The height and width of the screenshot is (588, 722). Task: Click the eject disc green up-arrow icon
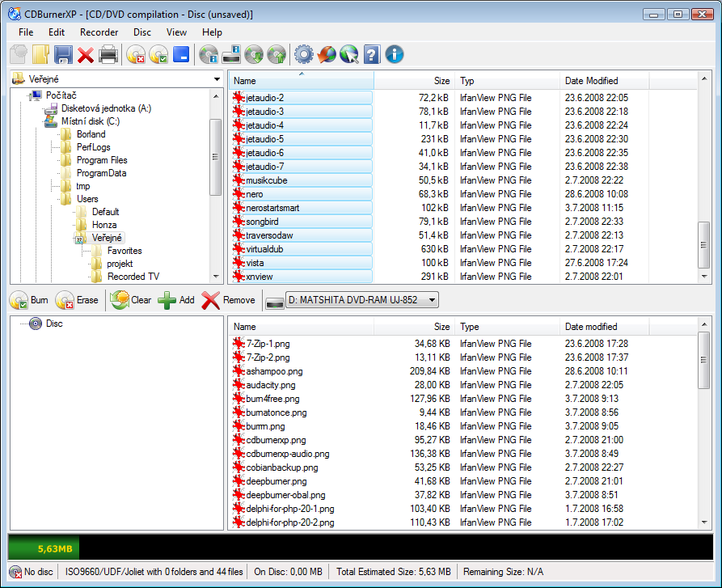(277, 54)
